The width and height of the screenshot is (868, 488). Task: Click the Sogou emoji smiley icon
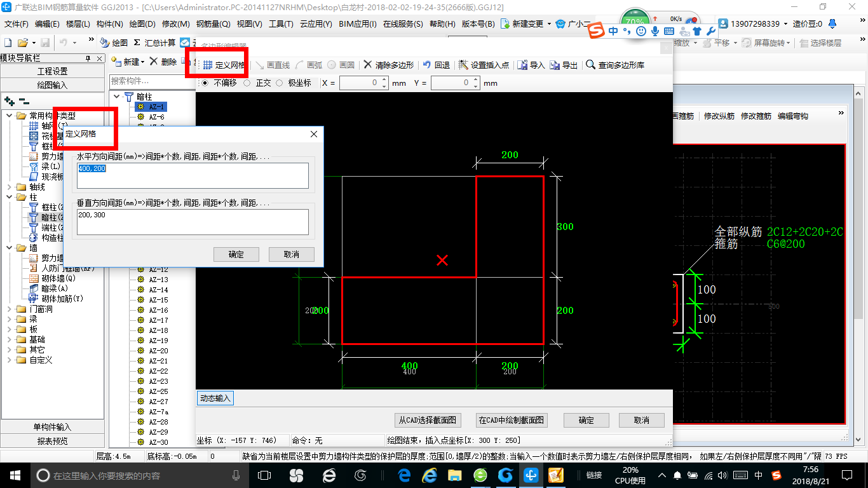[x=641, y=30]
